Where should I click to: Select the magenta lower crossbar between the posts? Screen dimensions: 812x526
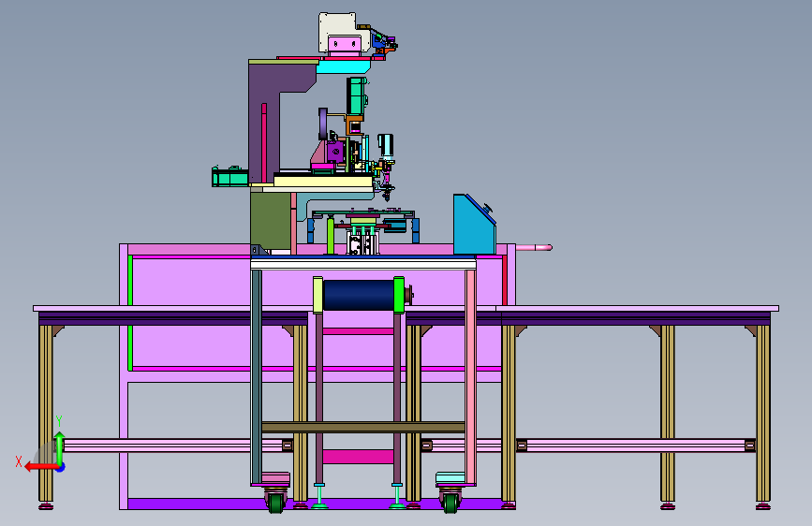[x=358, y=457]
